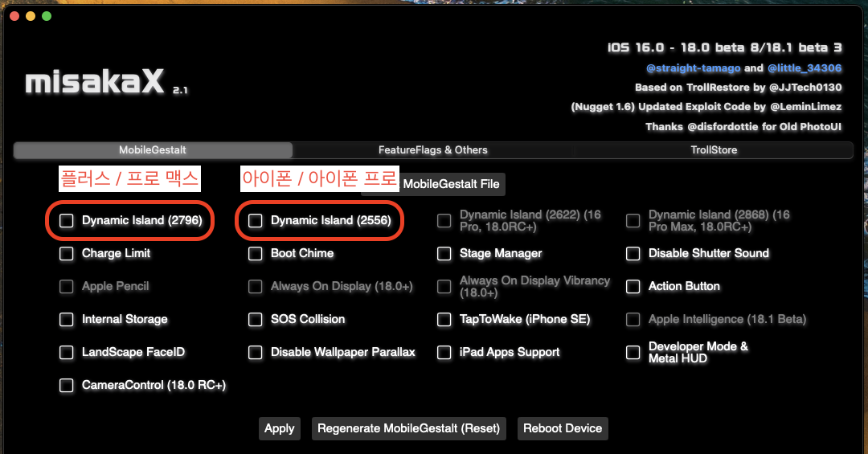The height and width of the screenshot is (454, 868).
Task: Check Always On Display (18.0+)
Action: click(256, 286)
